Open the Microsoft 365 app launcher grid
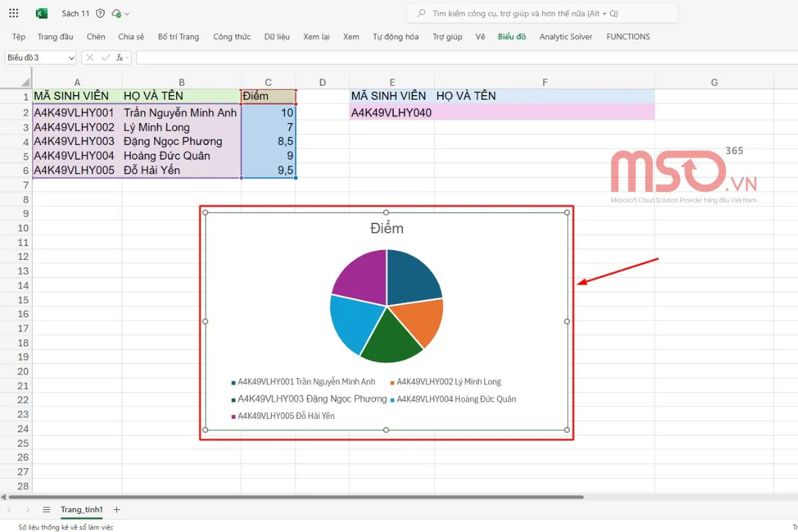 [14, 13]
